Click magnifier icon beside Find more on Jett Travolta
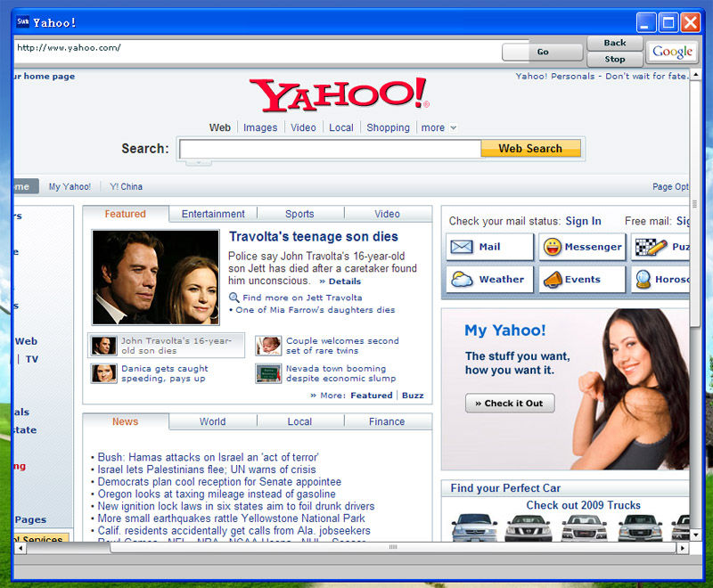This screenshot has width=713, height=588. pyautogui.click(x=234, y=298)
